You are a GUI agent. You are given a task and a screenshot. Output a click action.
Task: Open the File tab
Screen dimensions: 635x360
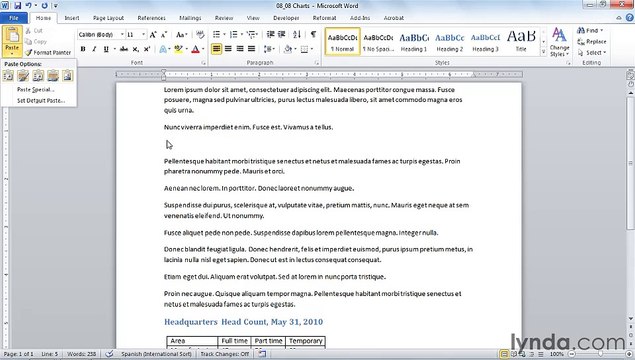click(14, 18)
